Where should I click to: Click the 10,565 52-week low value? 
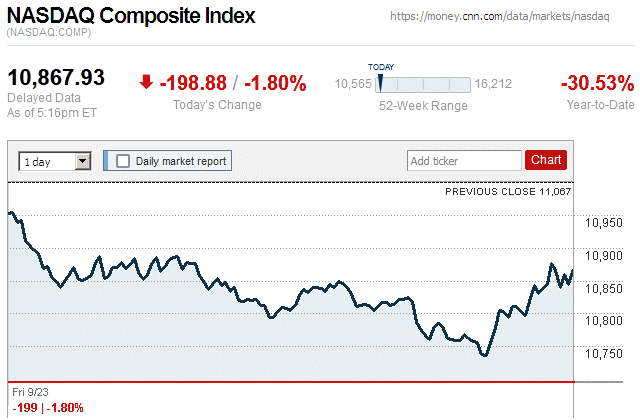tap(353, 84)
